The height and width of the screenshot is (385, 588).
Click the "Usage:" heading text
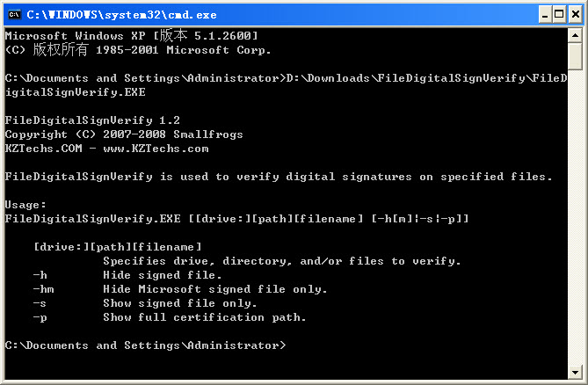click(25, 205)
